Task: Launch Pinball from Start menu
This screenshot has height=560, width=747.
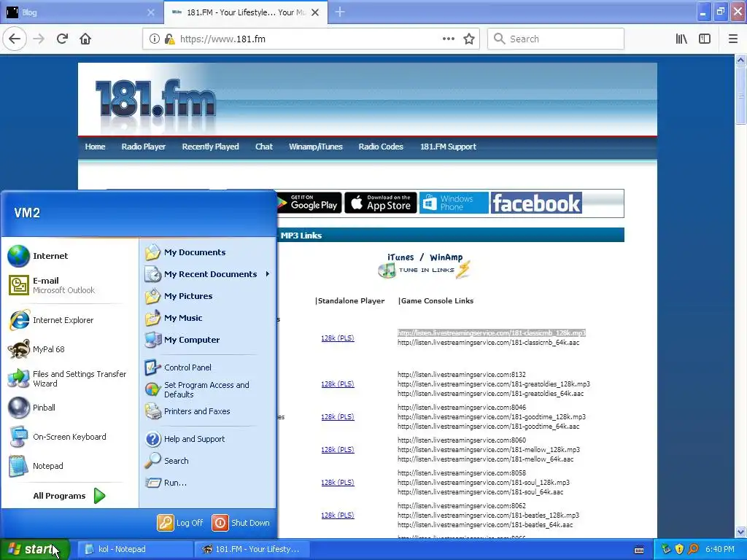Action: click(69, 408)
